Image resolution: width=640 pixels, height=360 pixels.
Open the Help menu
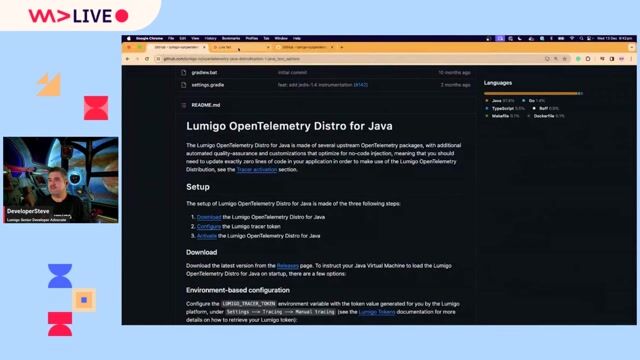tap(297, 38)
